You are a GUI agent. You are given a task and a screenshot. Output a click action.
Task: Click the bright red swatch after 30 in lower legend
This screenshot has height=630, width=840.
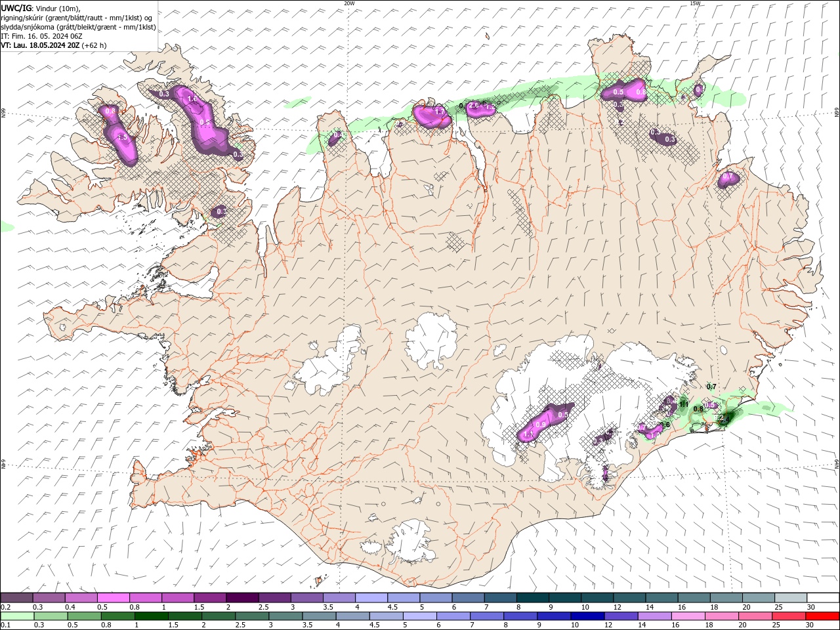(822, 616)
